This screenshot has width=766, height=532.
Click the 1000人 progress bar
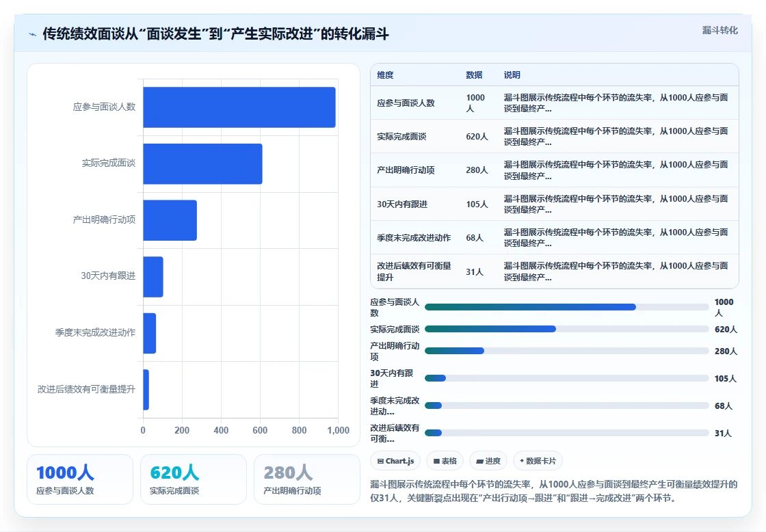pyautogui.click(x=567, y=307)
